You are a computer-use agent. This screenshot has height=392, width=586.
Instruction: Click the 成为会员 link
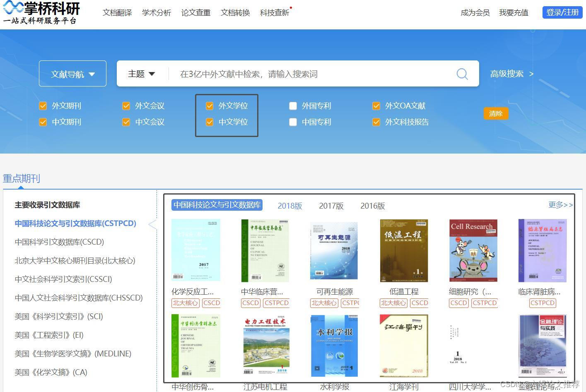click(475, 13)
